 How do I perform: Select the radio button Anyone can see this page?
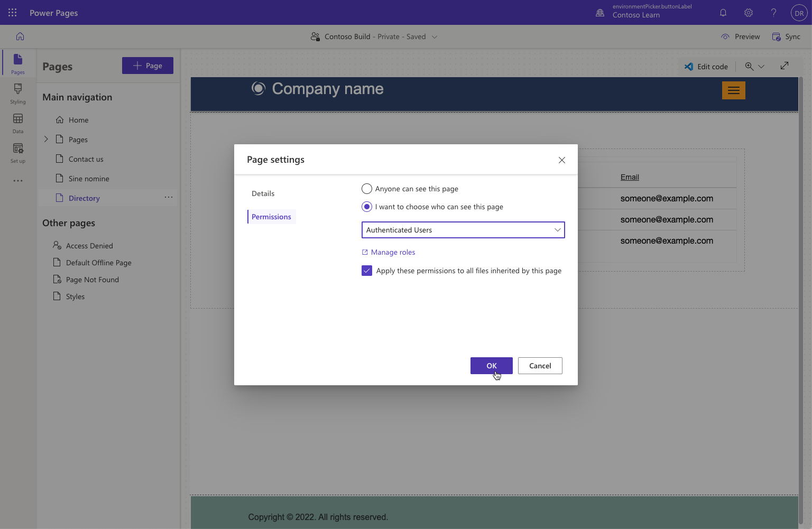point(366,188)
